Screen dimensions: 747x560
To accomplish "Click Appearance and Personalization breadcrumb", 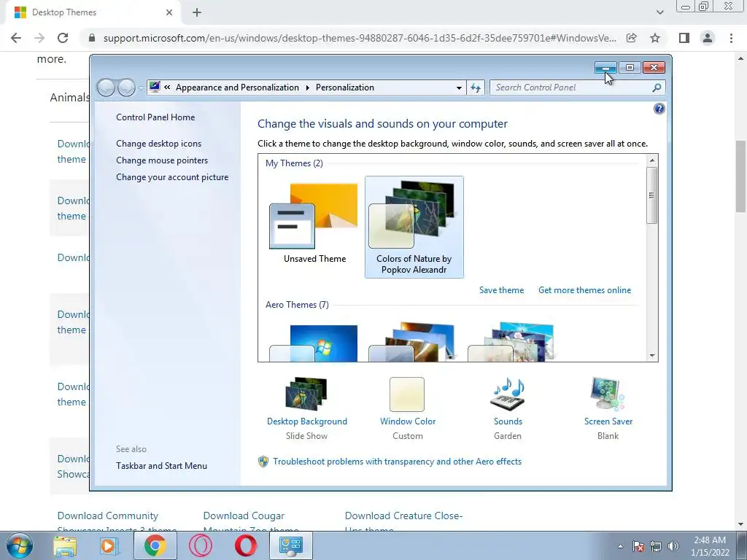I will [237, 87].
